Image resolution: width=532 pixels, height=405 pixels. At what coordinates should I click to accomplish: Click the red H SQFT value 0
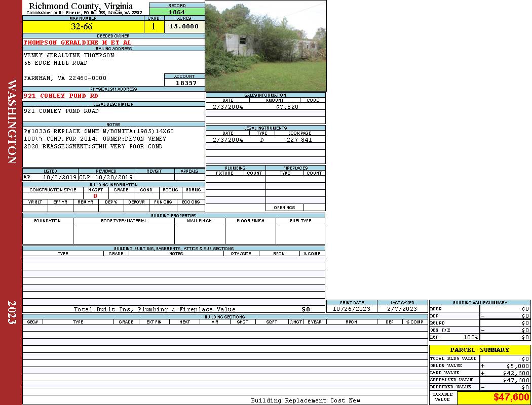tap(95, 196)
